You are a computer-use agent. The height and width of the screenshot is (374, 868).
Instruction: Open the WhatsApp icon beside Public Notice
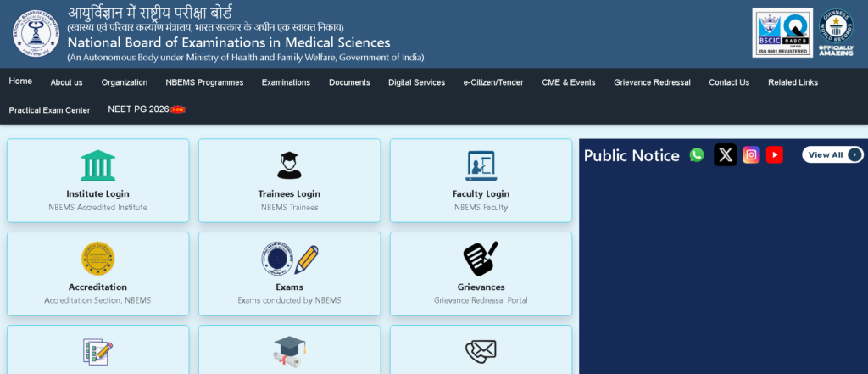click(x=697, y=154)
